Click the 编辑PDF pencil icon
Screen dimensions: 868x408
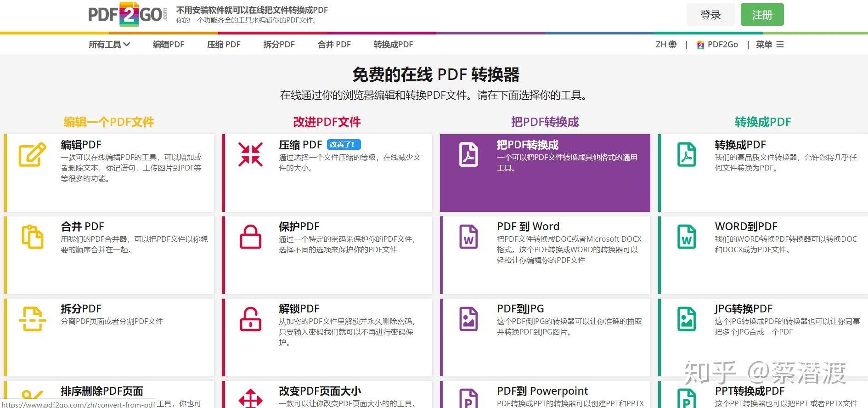point(32,154)
